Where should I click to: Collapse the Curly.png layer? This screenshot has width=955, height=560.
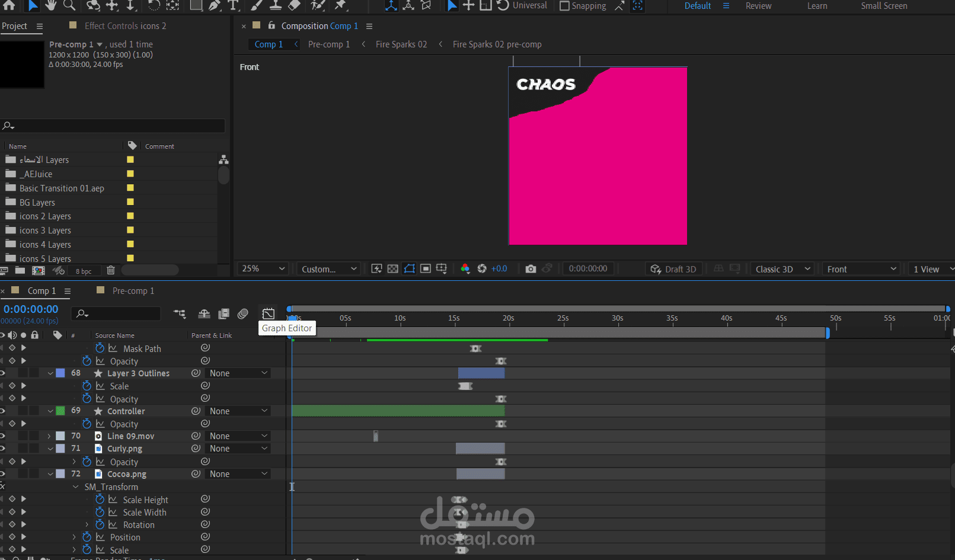50,449
